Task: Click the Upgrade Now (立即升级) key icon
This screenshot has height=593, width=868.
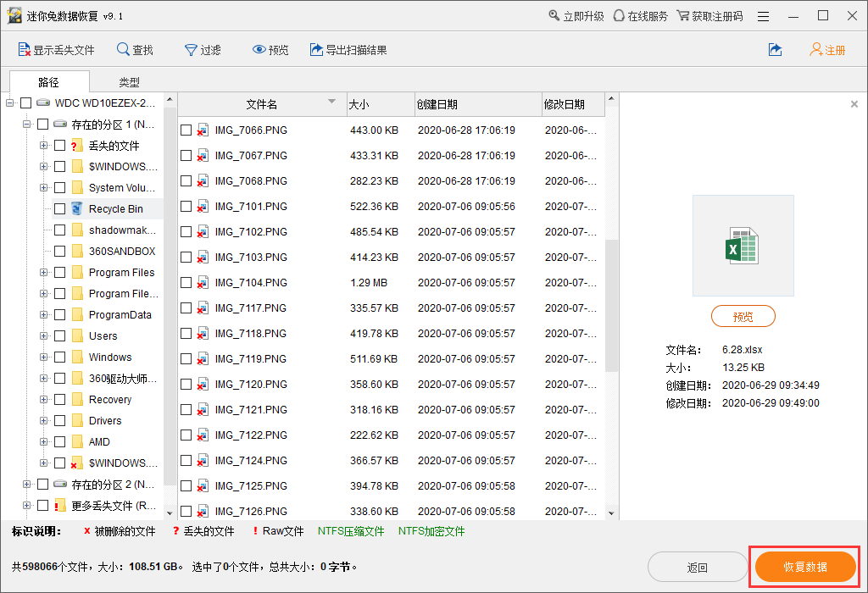Action: [x=554, y=15]
